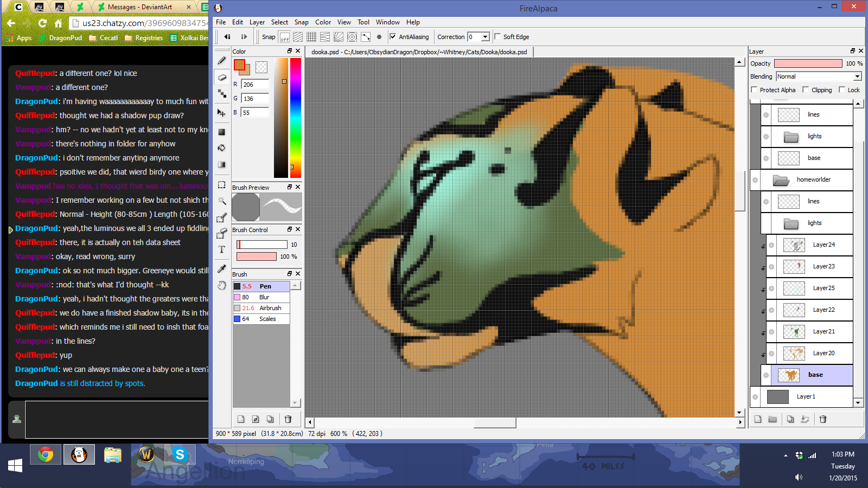Delete the selected brush with the trash icon
Viewport: 868px width, 488px height.
coord(288,419)
